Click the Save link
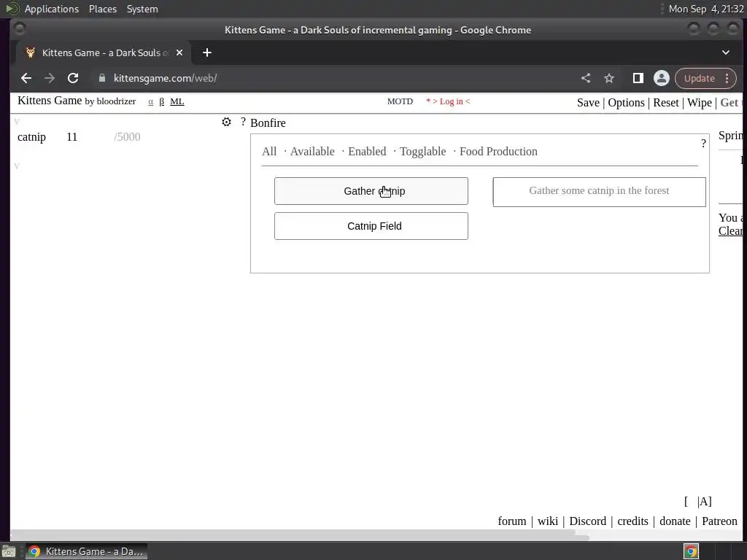747x560 pixels. click(588, 103)
